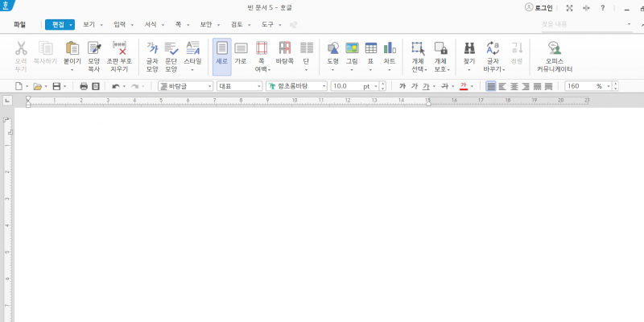Toggle underline (밑줄) formatting
This screenshot has width=644, height=322.
(427, 86)
